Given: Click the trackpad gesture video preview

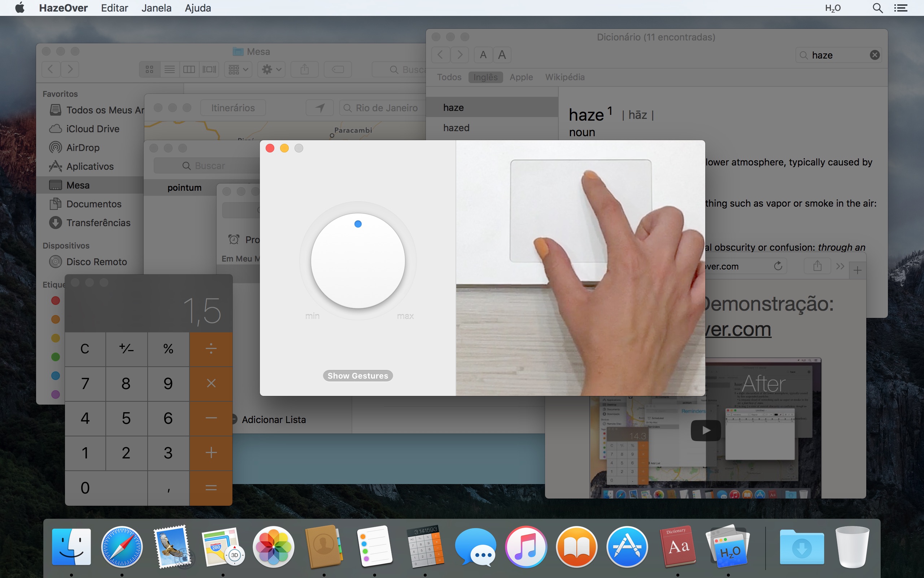Looking at the screenshot, I should (x=580, y=268).
